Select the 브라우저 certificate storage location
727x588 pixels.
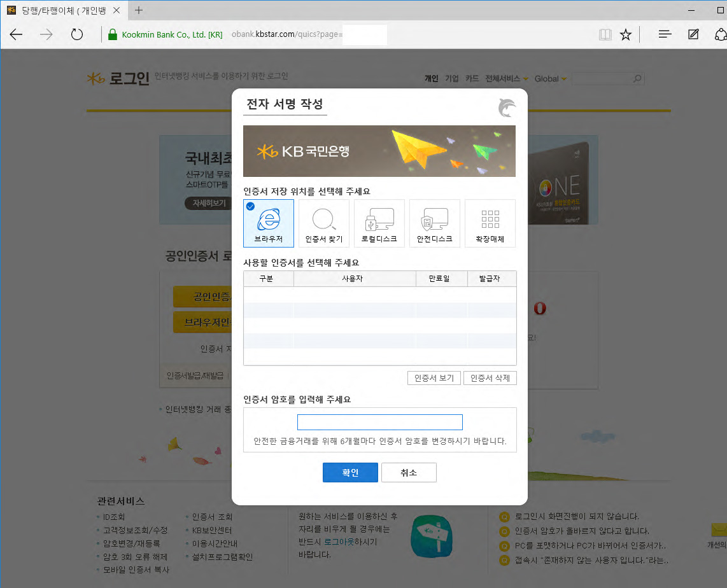269,223
